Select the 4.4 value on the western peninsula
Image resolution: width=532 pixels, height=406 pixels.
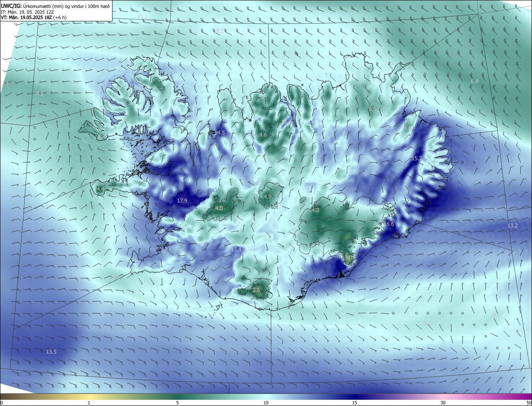(x=100, y=189)
